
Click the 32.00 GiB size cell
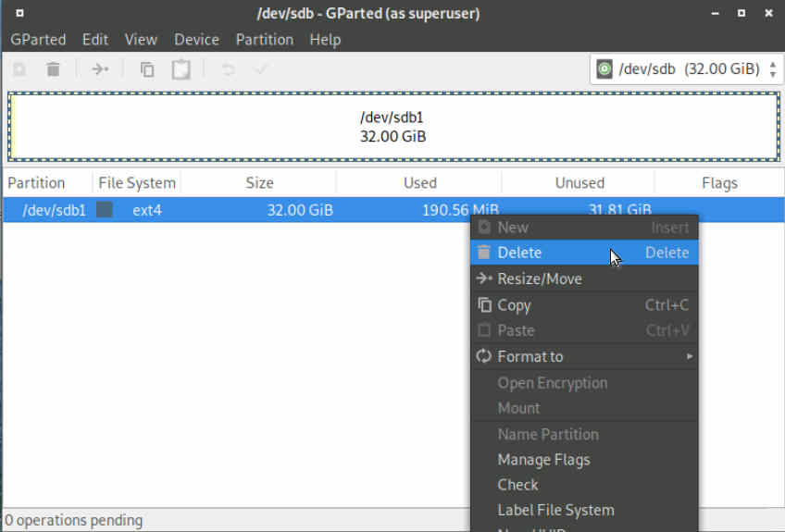tap(300, 210)
